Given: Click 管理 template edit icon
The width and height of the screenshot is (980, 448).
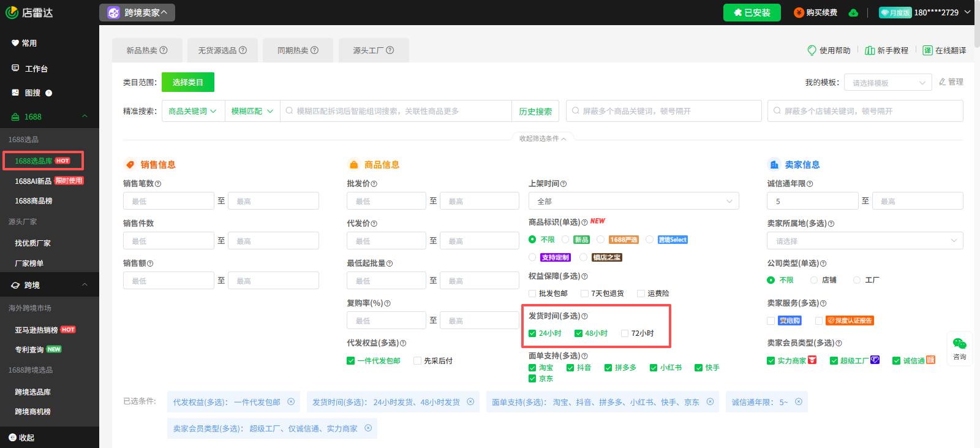Looking at the screenshot, I should tap(943, 82).
